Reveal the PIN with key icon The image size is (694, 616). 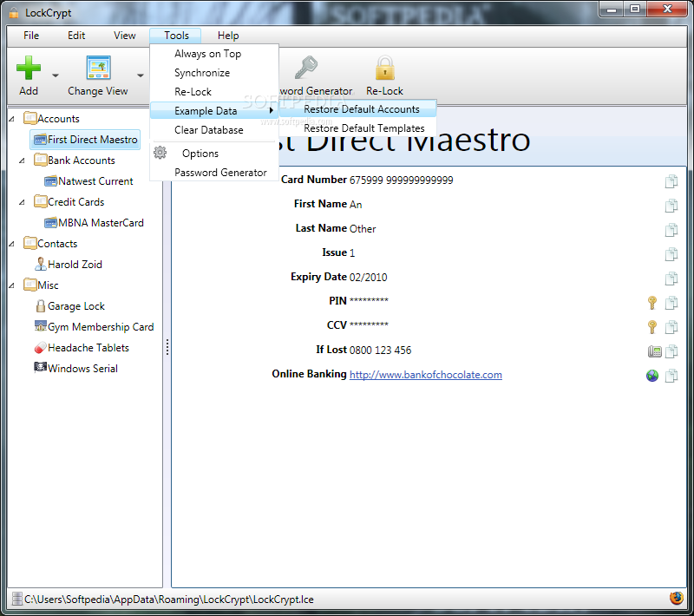[652, 303]
